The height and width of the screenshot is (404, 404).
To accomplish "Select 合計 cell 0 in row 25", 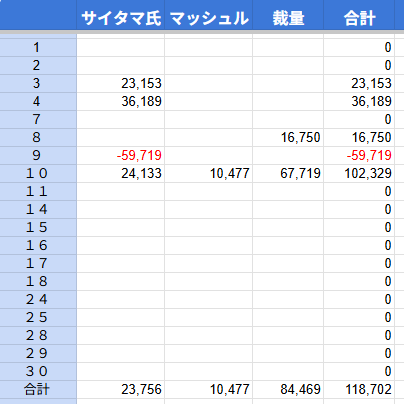I will pyautogui.click(x=359, y=317).
